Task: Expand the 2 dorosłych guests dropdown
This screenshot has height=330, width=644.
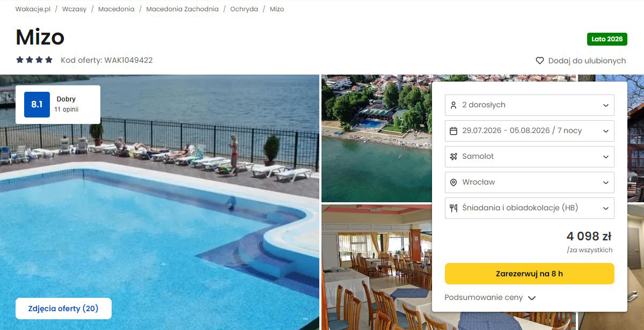Action: 530,105
